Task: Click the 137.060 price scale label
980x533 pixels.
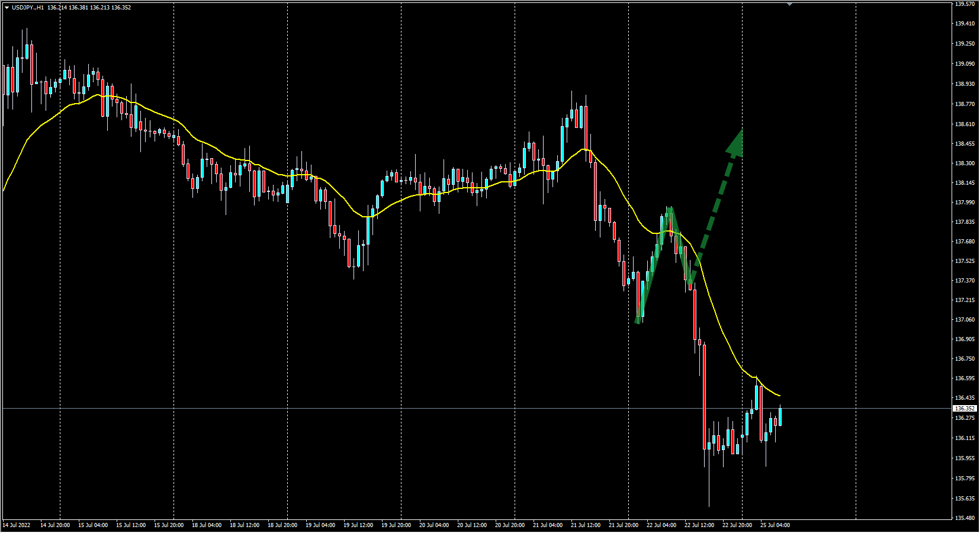Action: click(x=965, y=320)
